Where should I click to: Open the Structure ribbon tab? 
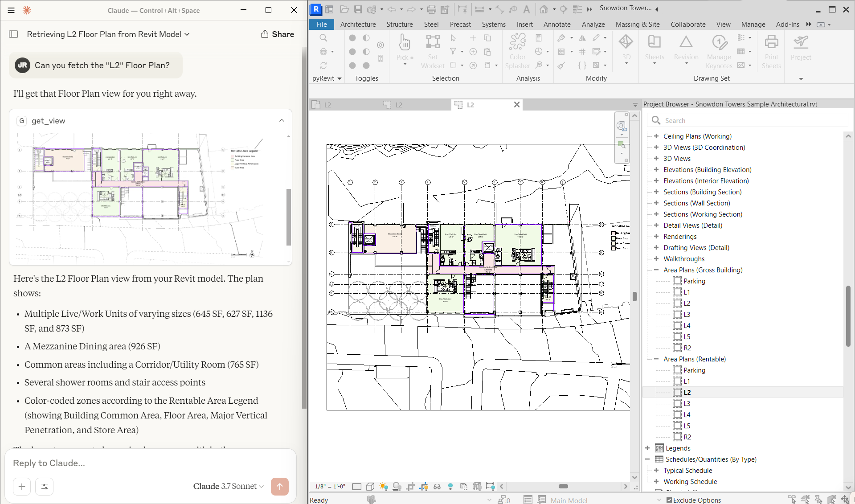400,25
